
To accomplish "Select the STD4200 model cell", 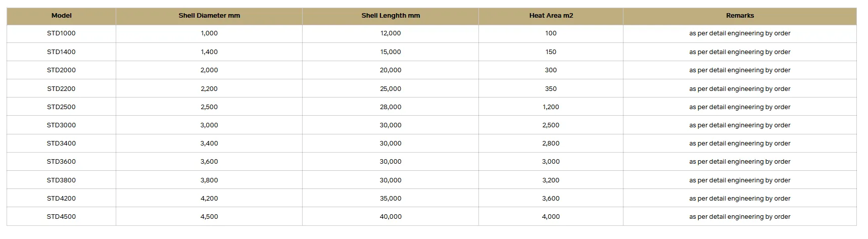I will (61, 199).
